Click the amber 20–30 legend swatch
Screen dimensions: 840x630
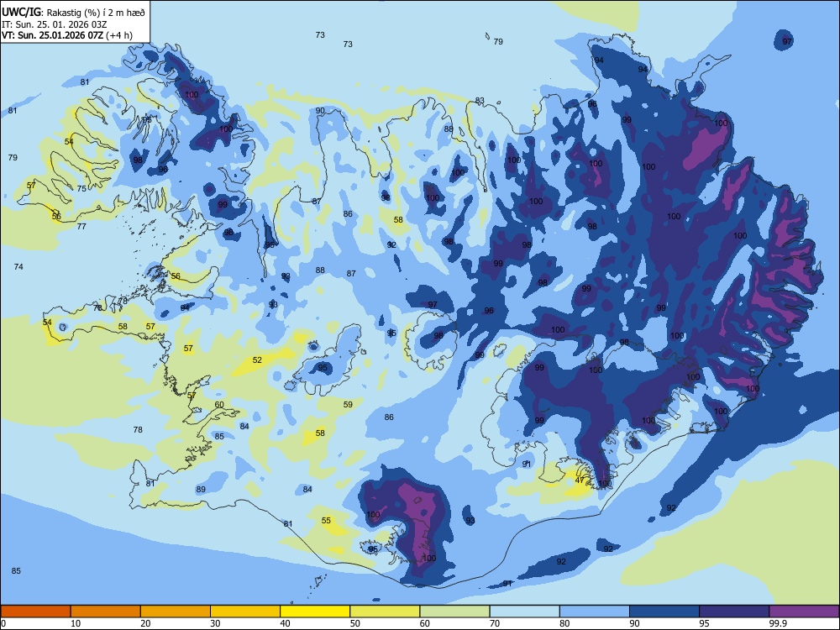click(x=176, y=612)
